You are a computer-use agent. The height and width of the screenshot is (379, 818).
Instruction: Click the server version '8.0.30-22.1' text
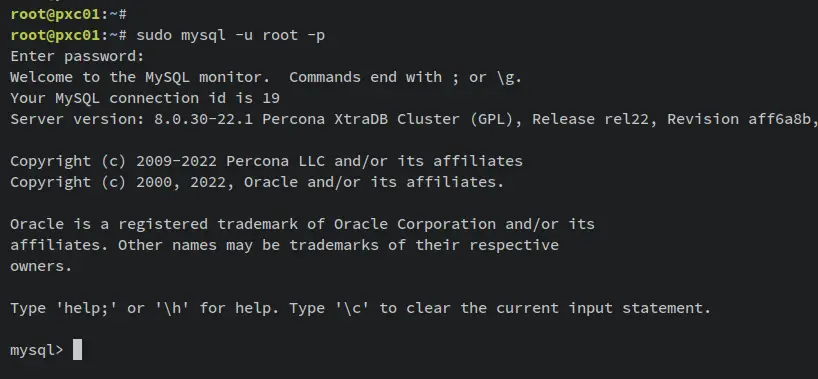pyautogui.click(x=203, y=119)
